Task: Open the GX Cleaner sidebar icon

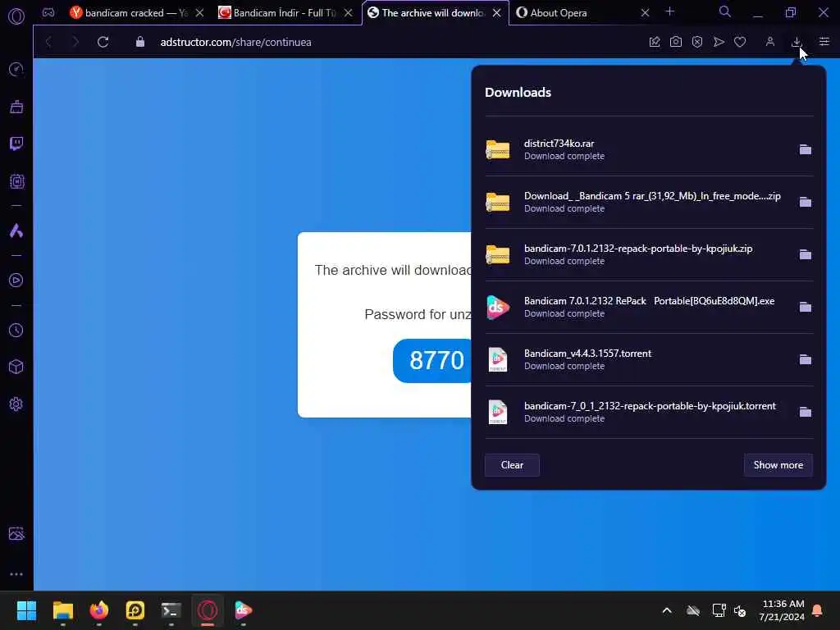Action: (16, 107)
